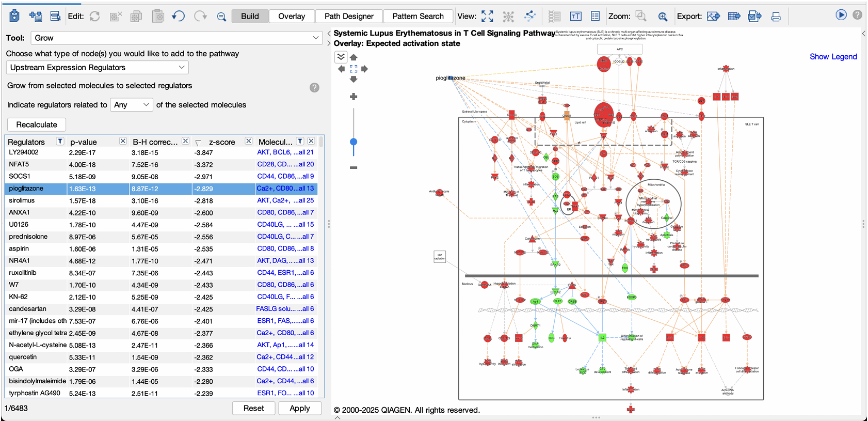Redo the edit with the gray arrow icon

(200, 16)
